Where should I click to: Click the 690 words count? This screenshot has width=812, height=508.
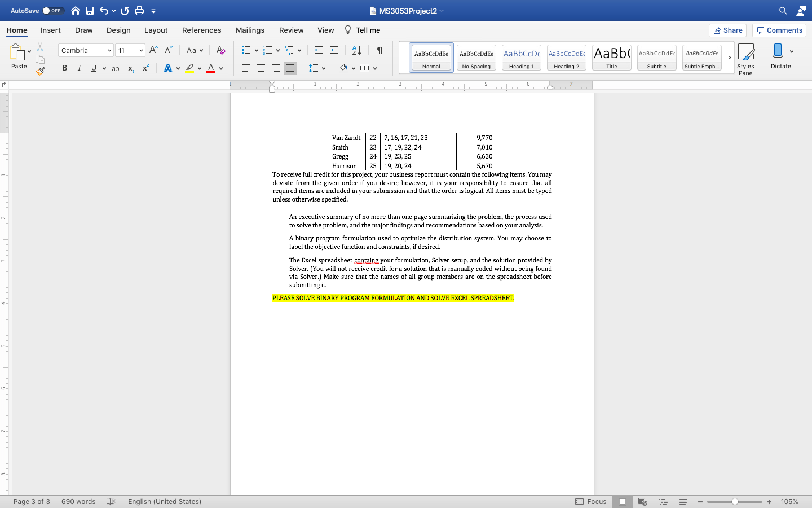point(78,501)
